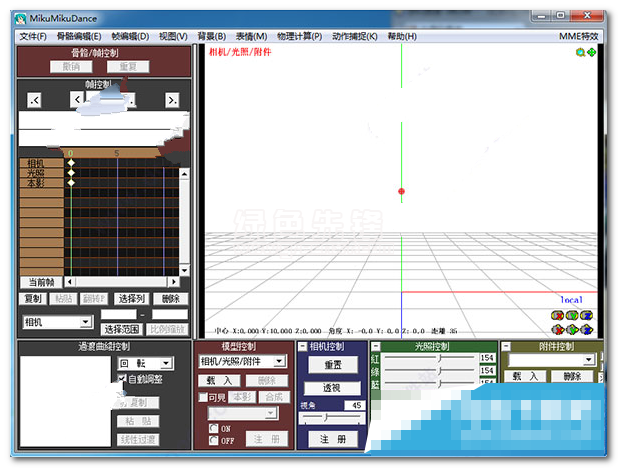Toggle the 自動調整 checkbox
The width and height of the screenshot is (618, 468).
click(121, 380)
